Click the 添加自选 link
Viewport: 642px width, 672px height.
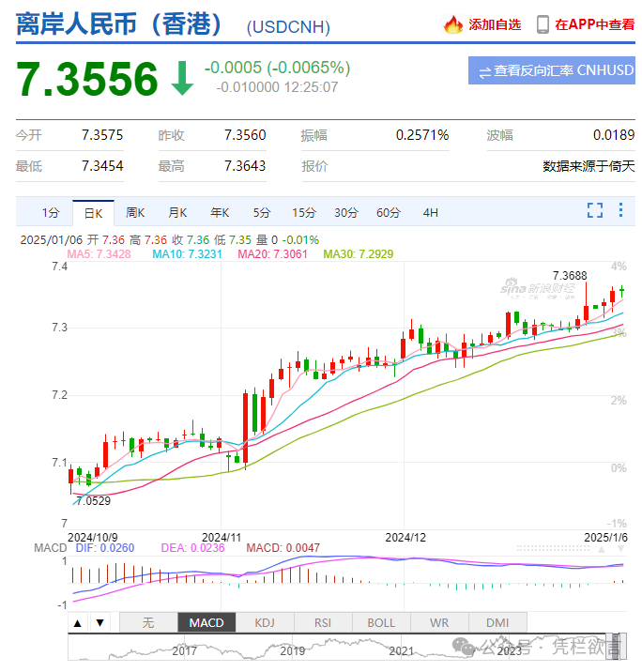[495, 24]
